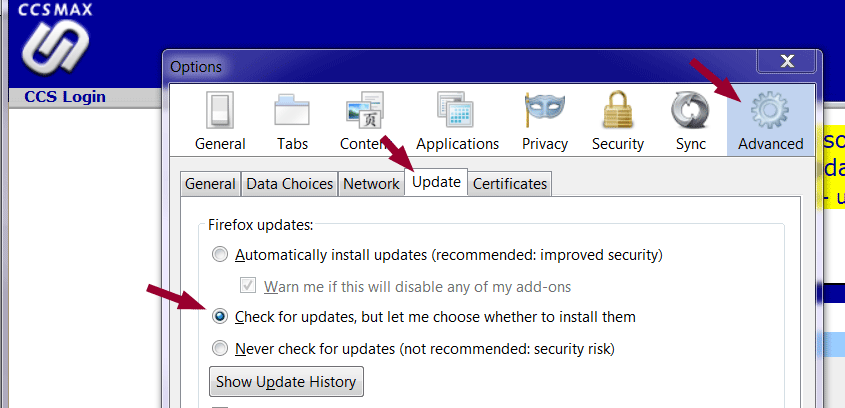Click the CCS Login heading

coord(65,97)
